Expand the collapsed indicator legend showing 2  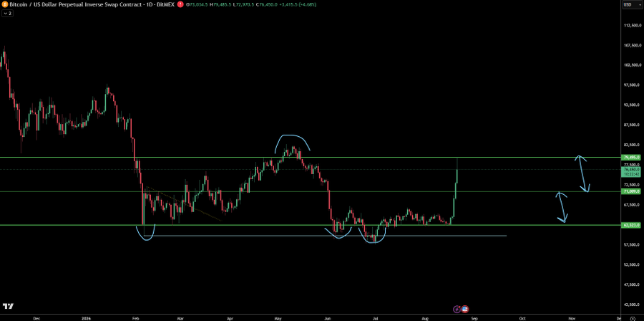(7, 13)
